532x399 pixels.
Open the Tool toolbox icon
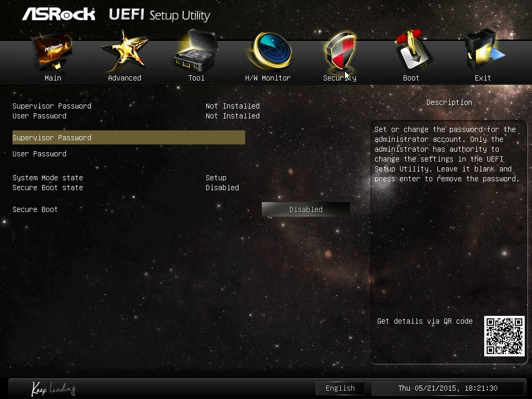point(196,51)
